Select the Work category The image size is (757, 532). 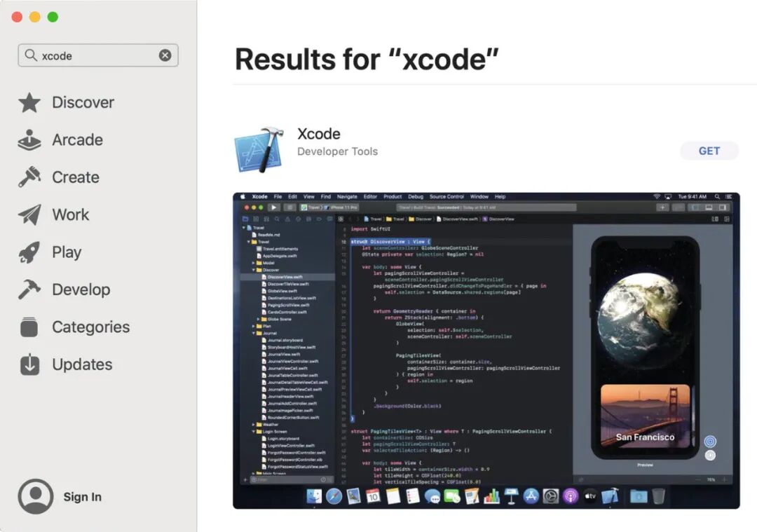tap(54, 214)
